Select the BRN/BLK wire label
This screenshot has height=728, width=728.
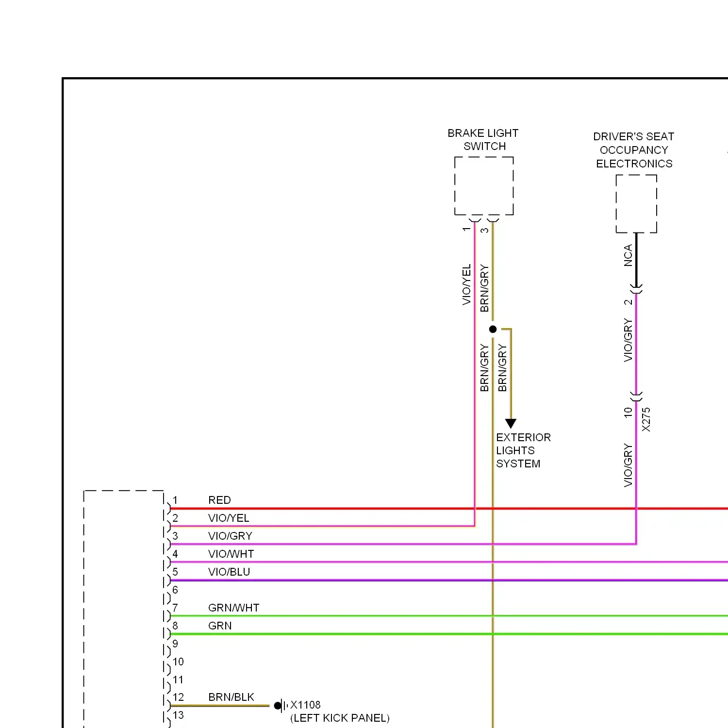[x=231, y=697]
